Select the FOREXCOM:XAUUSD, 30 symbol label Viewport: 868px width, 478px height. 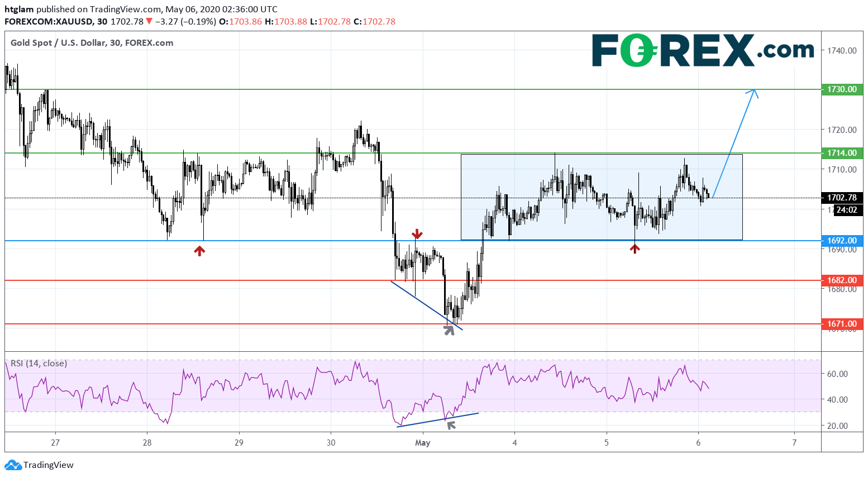pyautogui.click(x=56, y=21)
